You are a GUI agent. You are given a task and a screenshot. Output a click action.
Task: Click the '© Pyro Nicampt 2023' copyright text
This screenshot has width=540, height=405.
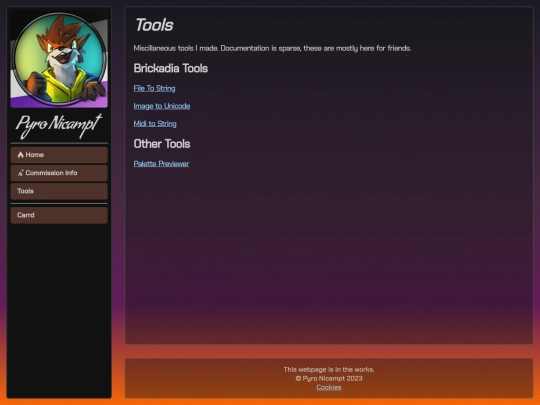(329, 378)
